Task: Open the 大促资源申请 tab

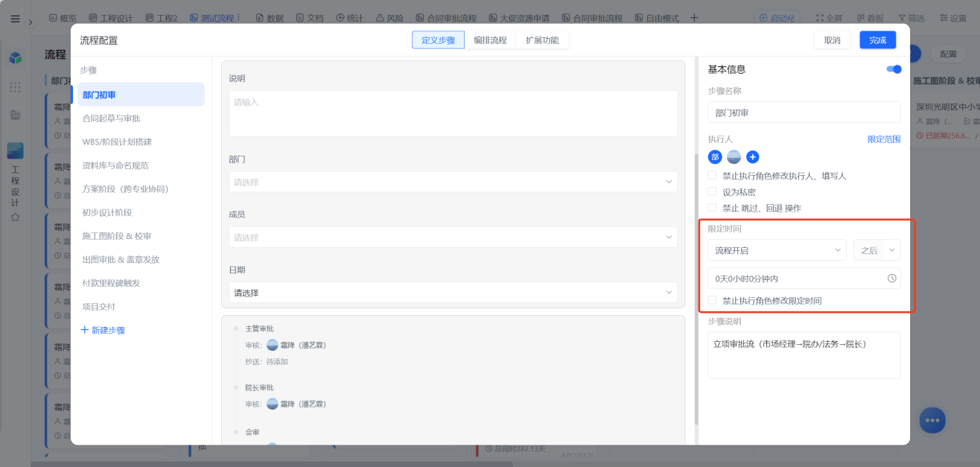Action: pyautogui.click(x=519, y=17)
